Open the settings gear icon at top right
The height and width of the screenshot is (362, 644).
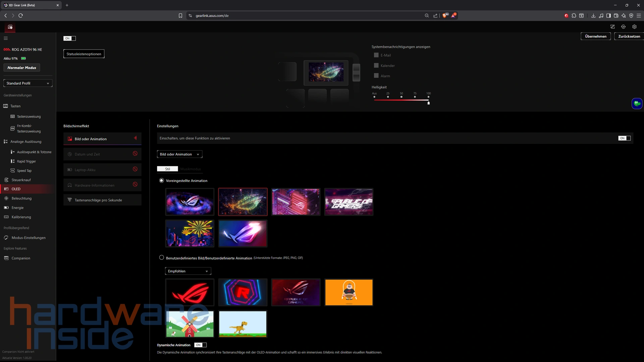pos(634,27)
